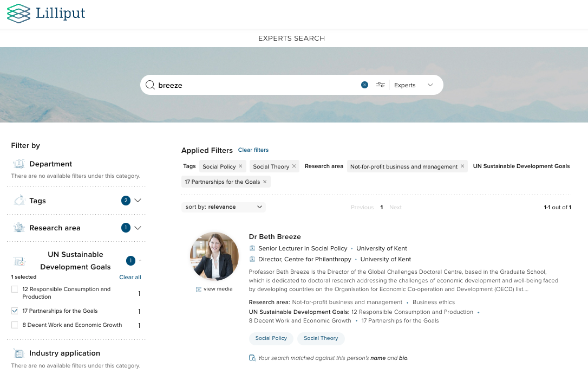588x380 pixels.
Task: Click the Department filter icon
Action: coord(19,164)
